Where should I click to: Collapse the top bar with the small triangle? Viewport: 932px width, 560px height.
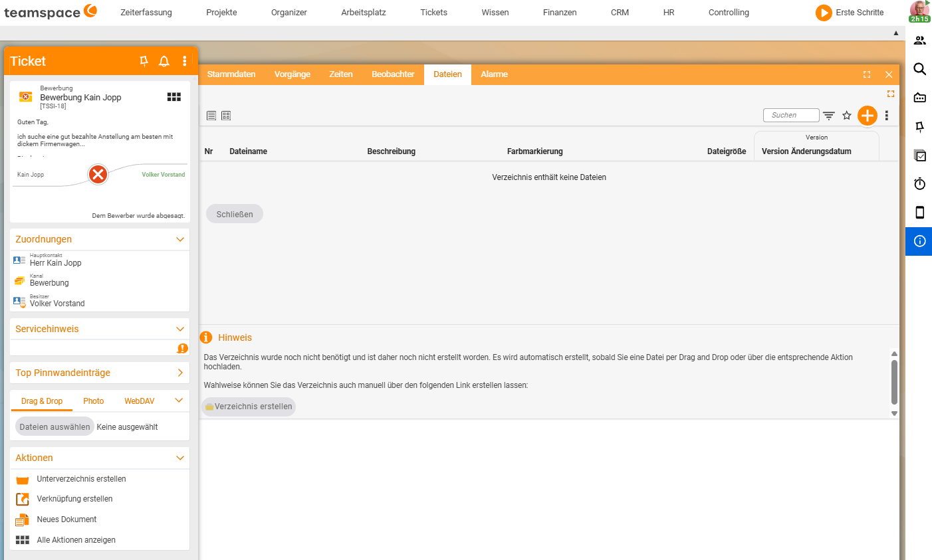896,33
